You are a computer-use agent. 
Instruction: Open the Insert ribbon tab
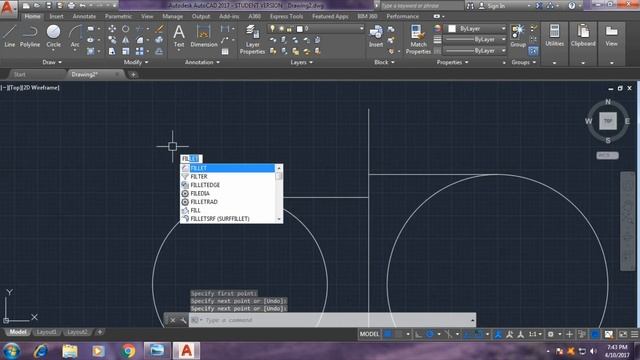tap(56, 16)
